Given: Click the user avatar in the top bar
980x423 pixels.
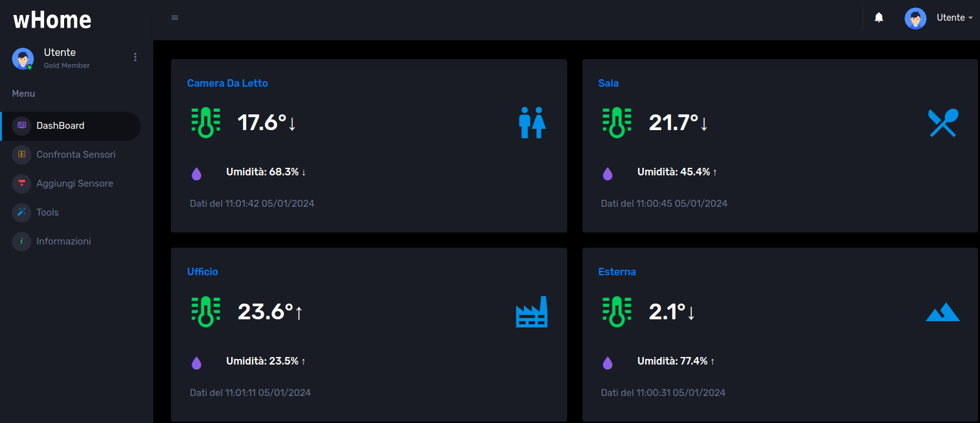Looking at the screenshot, I should 915,18.
